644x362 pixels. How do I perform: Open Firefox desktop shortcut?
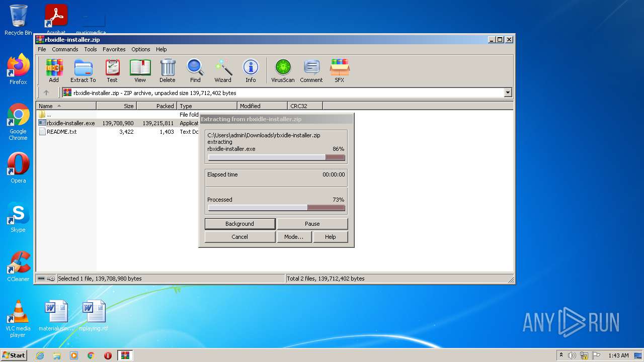click(18, 69)
